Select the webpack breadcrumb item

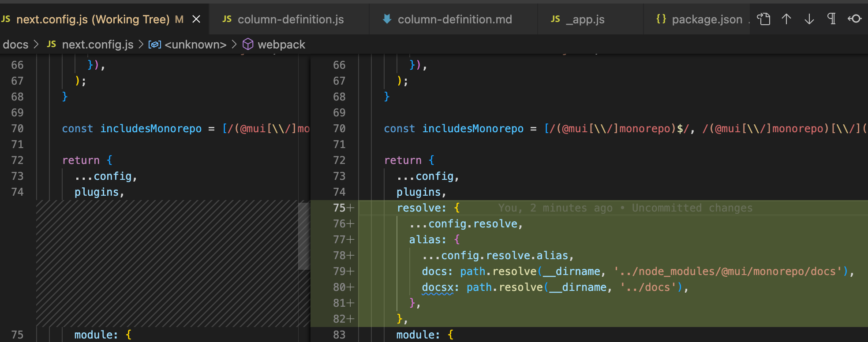point(281,45)
